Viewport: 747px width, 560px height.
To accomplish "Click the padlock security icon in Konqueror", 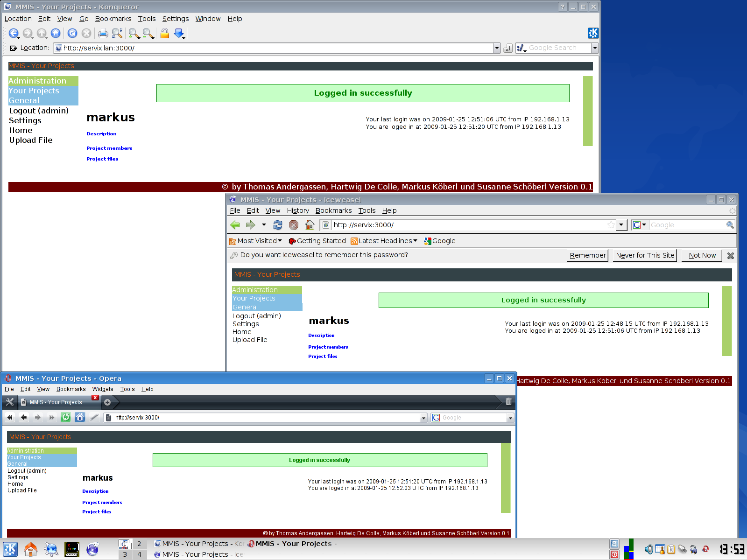I will [164, 33].
